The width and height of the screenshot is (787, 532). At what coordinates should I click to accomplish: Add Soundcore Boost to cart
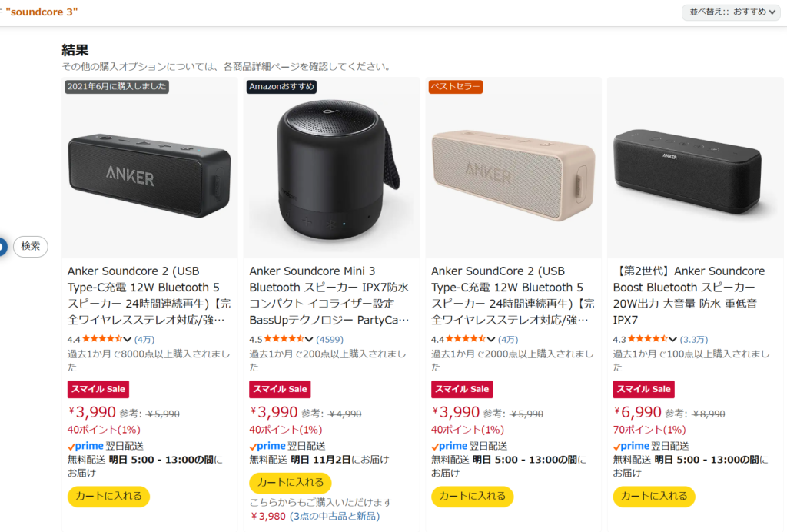(x=654, y=497)
